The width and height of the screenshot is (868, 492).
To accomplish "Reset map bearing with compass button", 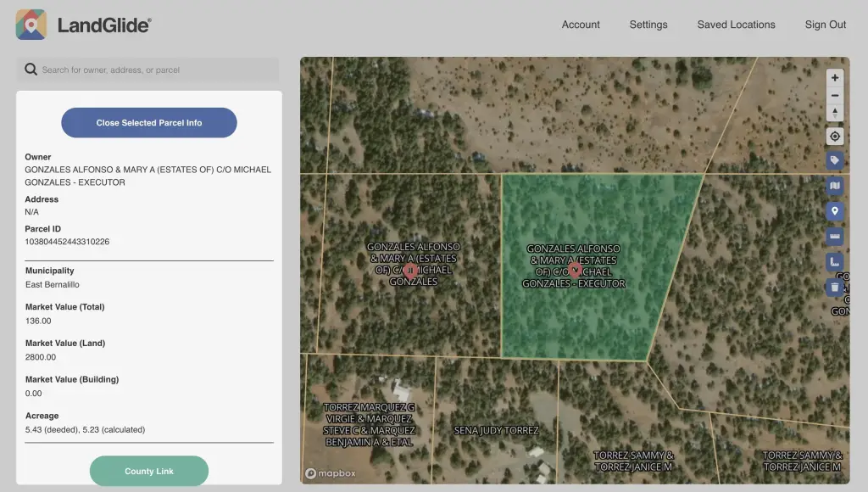I will coord(835,113).
